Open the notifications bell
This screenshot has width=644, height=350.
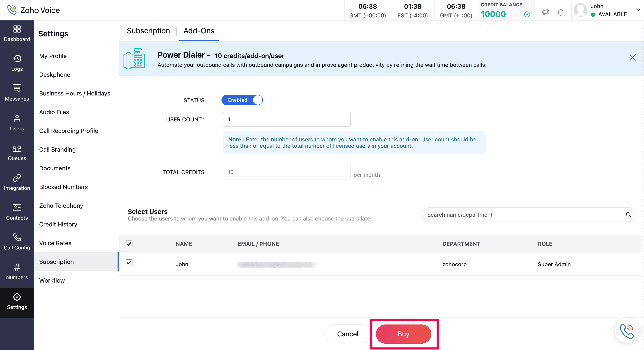click(x=561, y=12)
